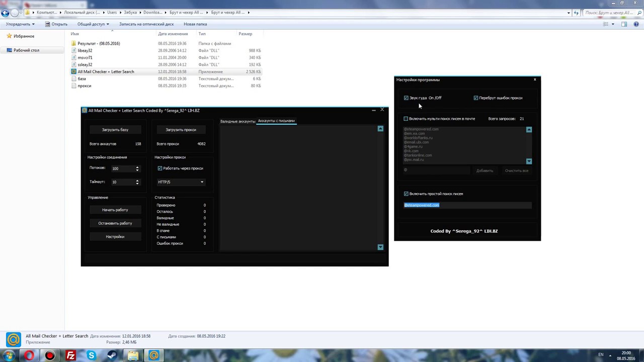Show hidden tray icons arrow

tap(611, 355)
